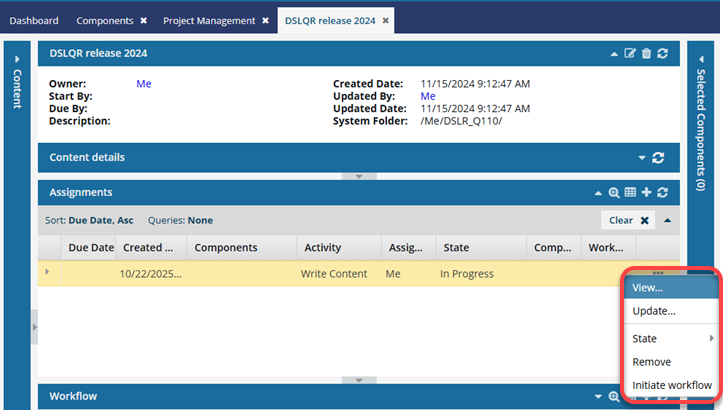
Task: Select Initiate workflow in context menu
Action: tap(672, 385)
